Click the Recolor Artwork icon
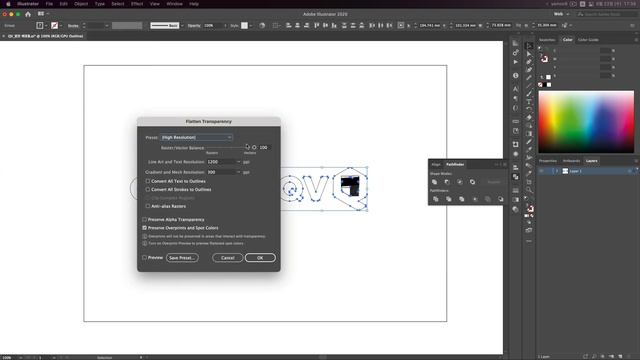The height and width of the screenshot is (360, 640). pyautogui.click(x=262, y=25)
